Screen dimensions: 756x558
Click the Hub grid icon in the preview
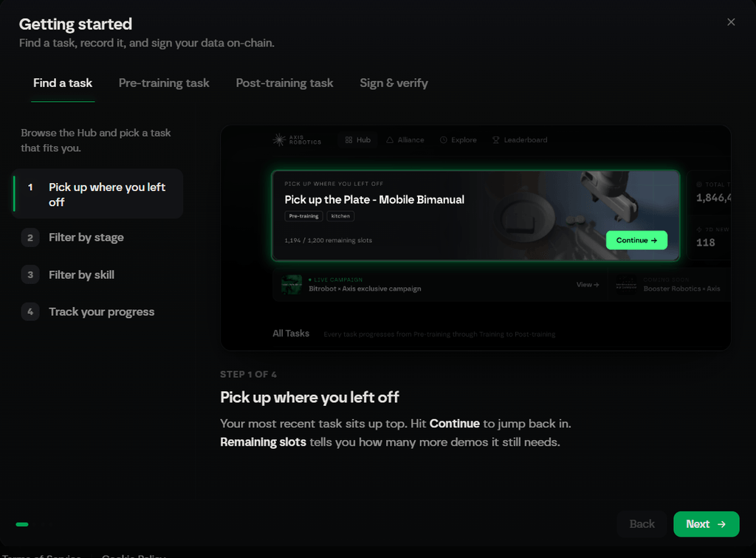pos(348,139)
